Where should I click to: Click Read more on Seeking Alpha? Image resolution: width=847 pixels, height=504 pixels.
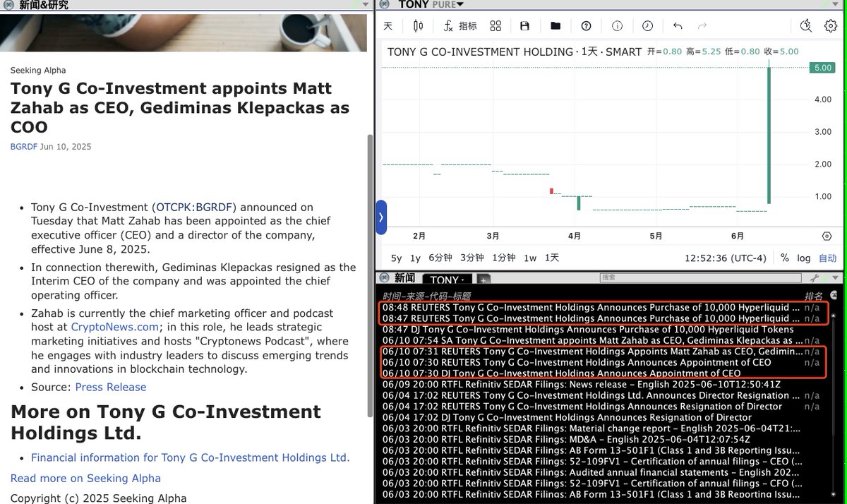tap(85, 478)
